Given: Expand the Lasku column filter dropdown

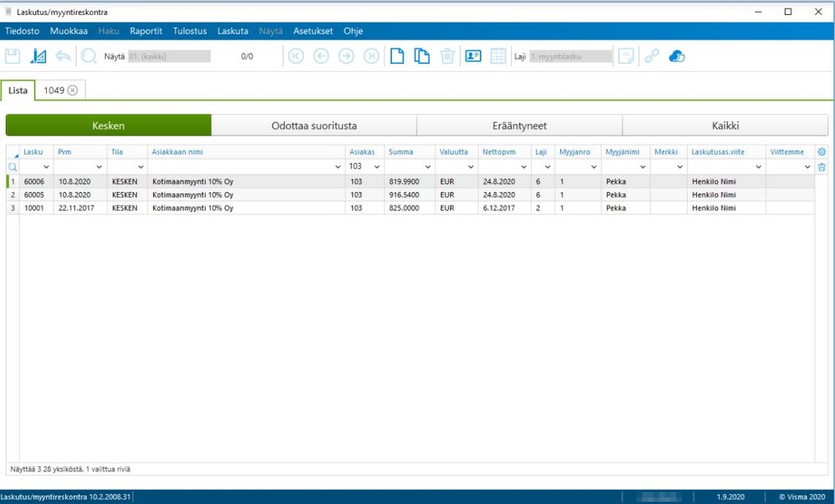Looking at the screenshot, I should (x=46, y=167).
